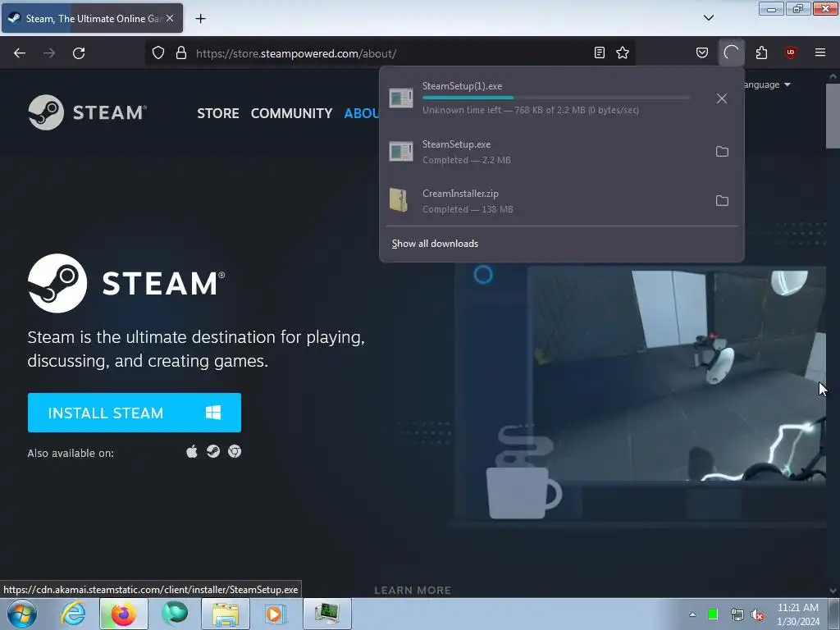
Task: Click the site padlock security icon
Action: [181, 52]
